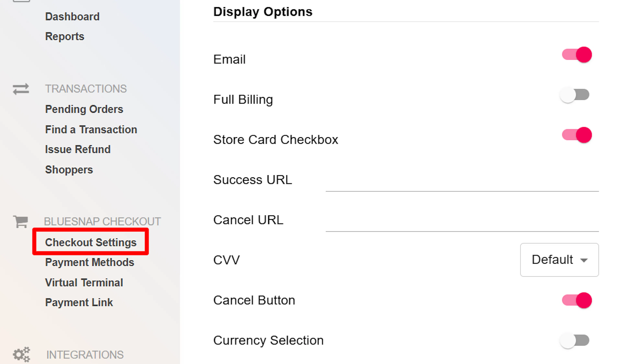Disable the Email toggle

[x=577, y=55]
